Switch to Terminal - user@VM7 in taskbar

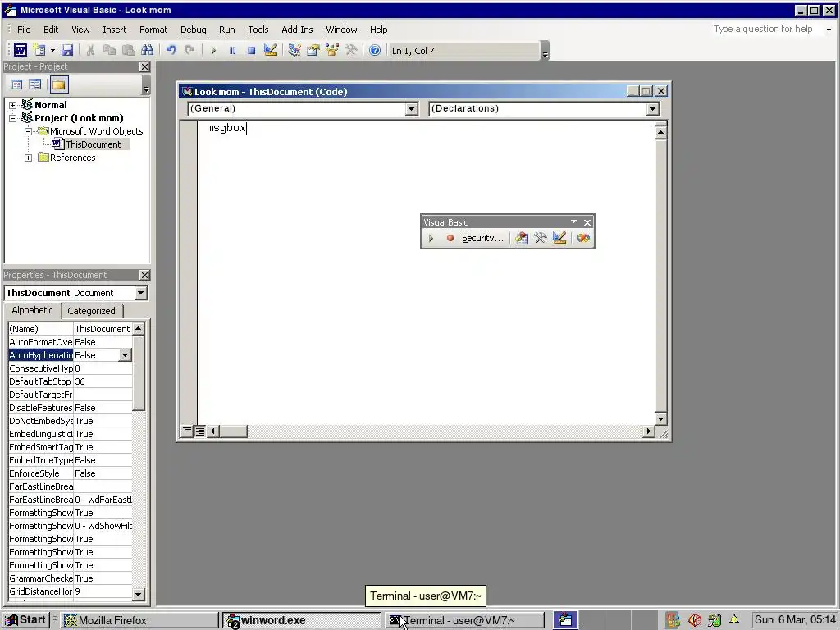pyautogui.click(x=464, y=620)
